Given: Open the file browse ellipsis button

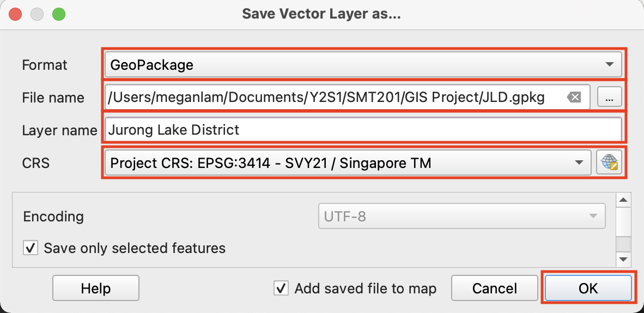Looking at the screenshot, I should (x=610, y=98).
